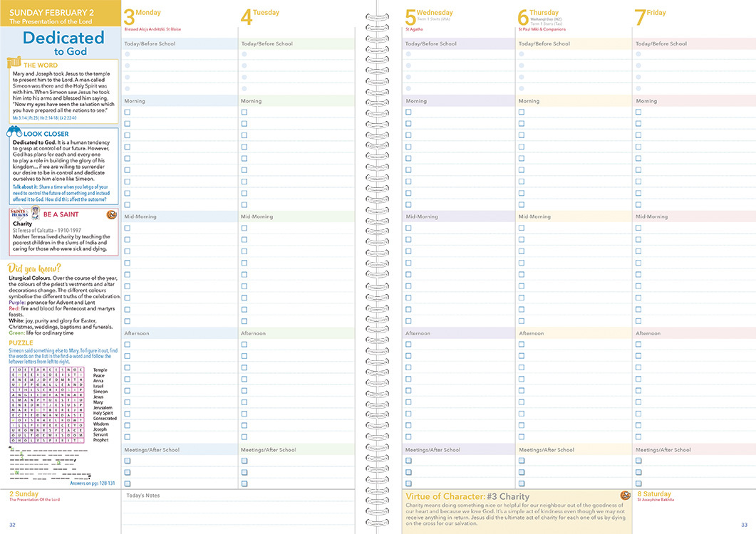Click the THE WORD heading
This screenshot has width=756, height=534.
[x=41, y=65]
